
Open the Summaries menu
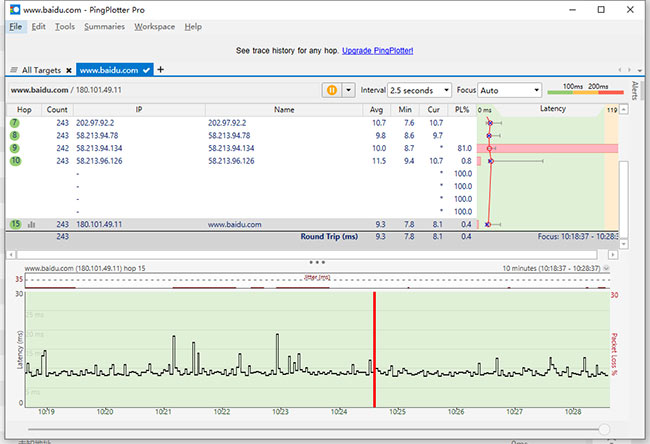tap(104, 27)
